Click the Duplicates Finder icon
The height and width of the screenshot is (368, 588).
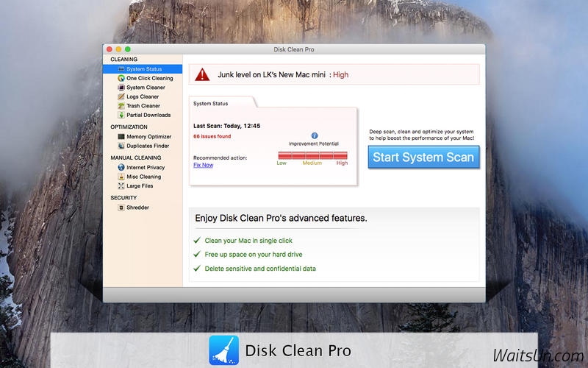[121, 146]
